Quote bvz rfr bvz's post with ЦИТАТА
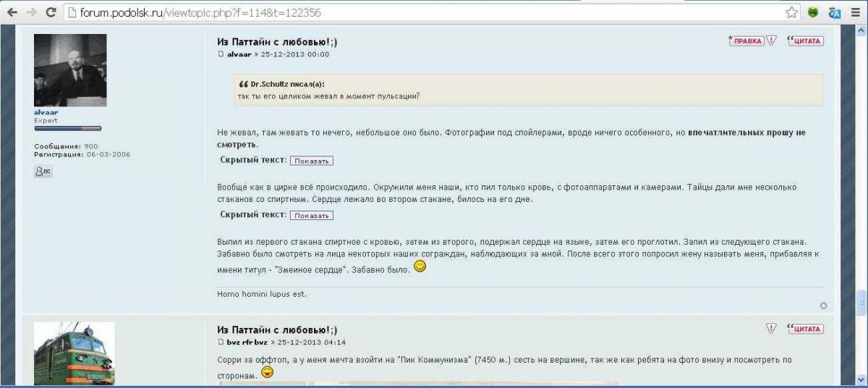Image resolution: width=868 pixels, height=388 pixels. click(805, 329)
